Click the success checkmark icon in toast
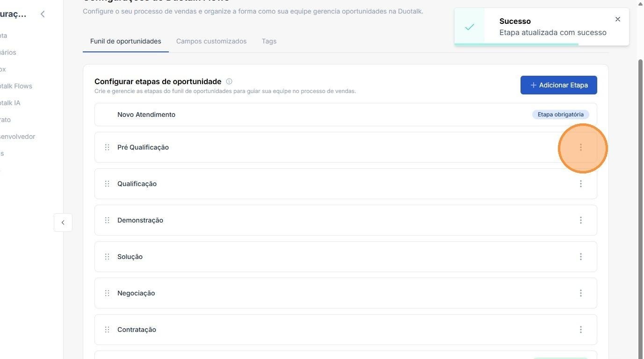Screen dimensions: 644x359 click(x=470, y=27)
